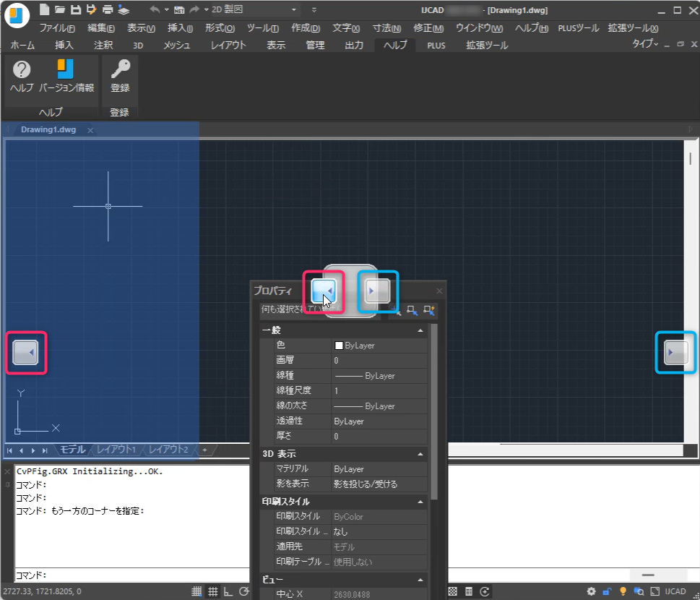Open the 寸法(N) menu
The image size is (700, 600).
386,28
